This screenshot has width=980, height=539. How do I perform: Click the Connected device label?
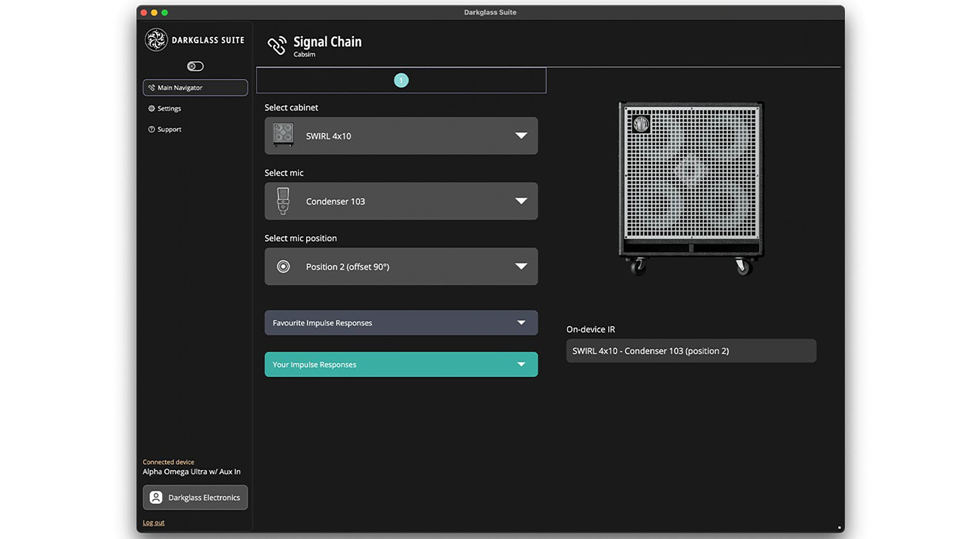click(168, 462)
